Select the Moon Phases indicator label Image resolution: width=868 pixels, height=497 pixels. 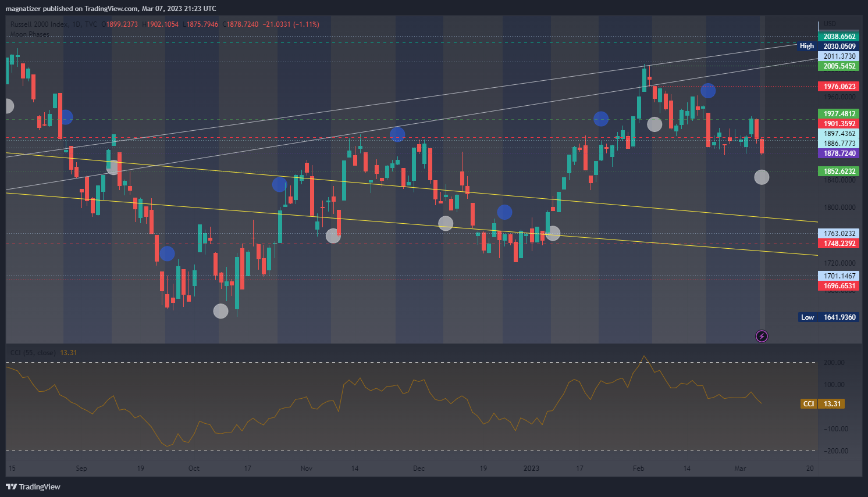click(30, 34)
